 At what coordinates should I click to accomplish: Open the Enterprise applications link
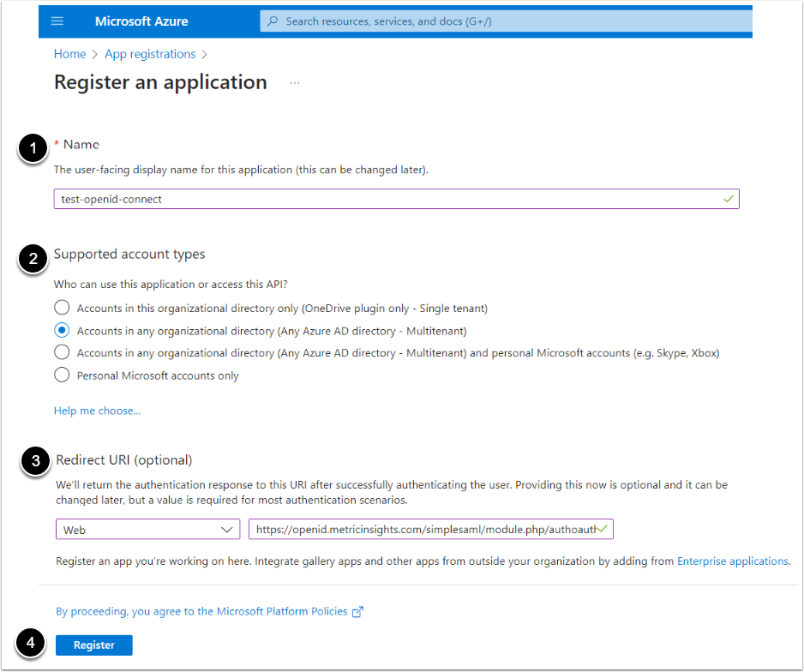point(732,561)
